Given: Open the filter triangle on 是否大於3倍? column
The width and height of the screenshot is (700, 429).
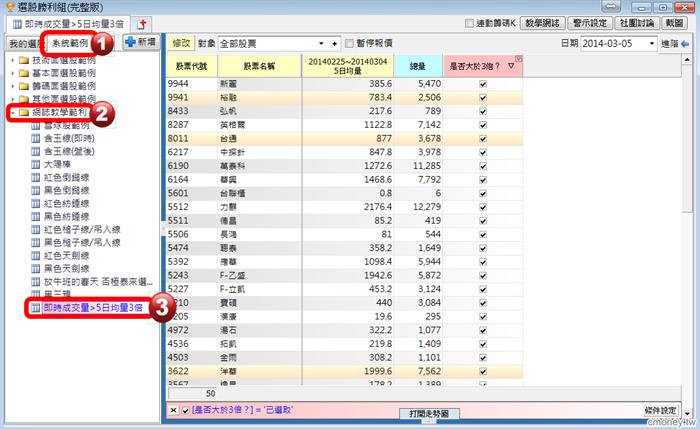Looking at the screenshot, I should coord(511,66).
